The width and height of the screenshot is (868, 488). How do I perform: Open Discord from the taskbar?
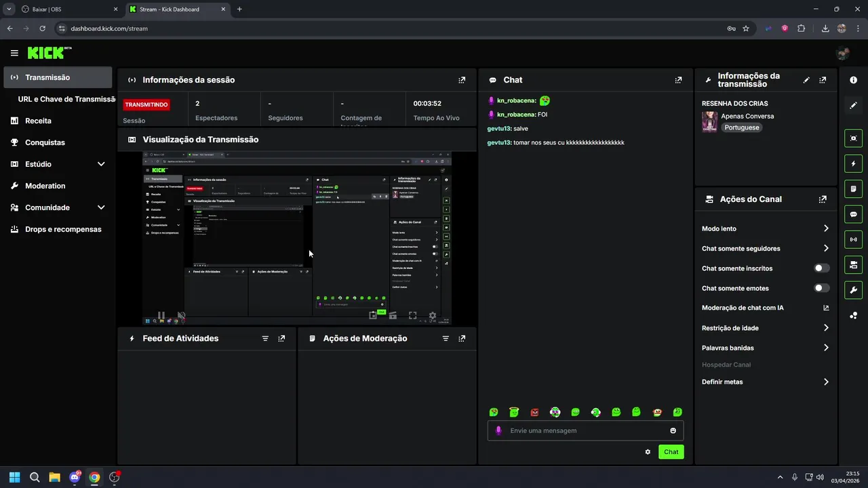(x=75, y=477)
